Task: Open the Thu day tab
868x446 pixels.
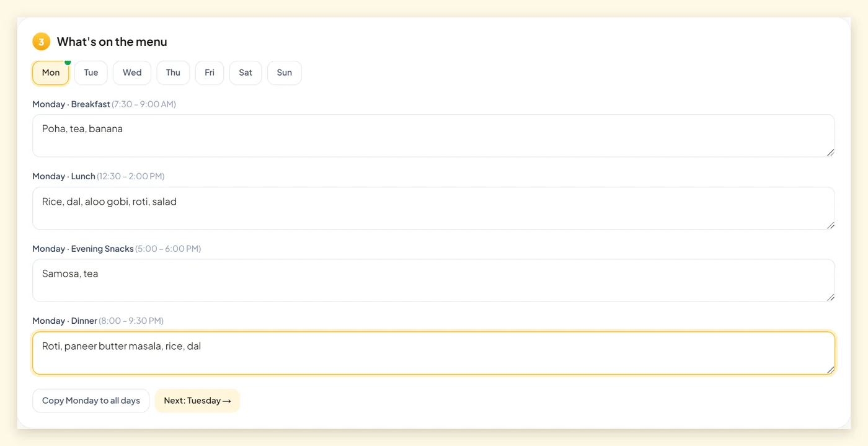Action: click(x=173, y=73)
